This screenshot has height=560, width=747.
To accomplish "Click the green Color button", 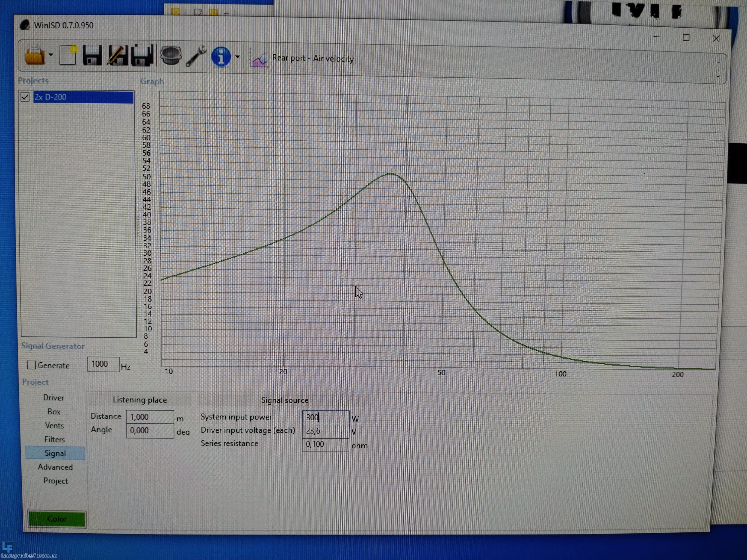I will [x=57, y=518].
